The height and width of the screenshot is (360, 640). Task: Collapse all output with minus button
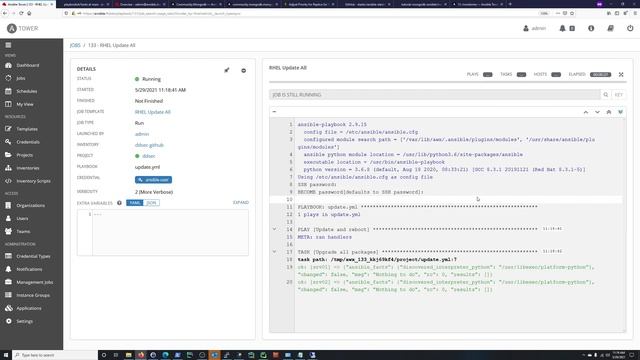(274, 111)
